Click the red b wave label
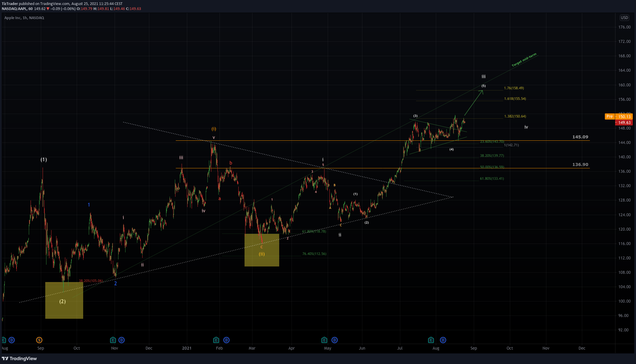 click(231, 163)
